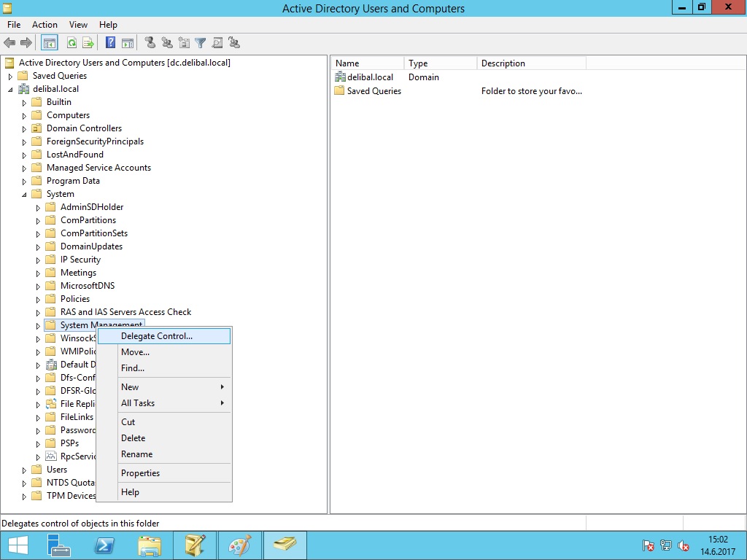Viewport: 747px width, 560px height.
Task: Click the Export List toolbar icon
Action: pyautogui.click(x=88, y=43)
